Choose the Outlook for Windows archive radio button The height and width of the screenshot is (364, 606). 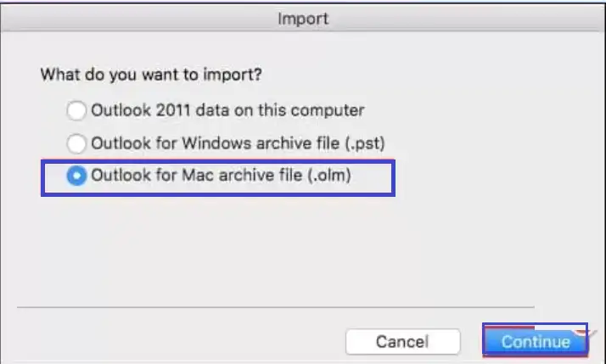tap(76, 143)
